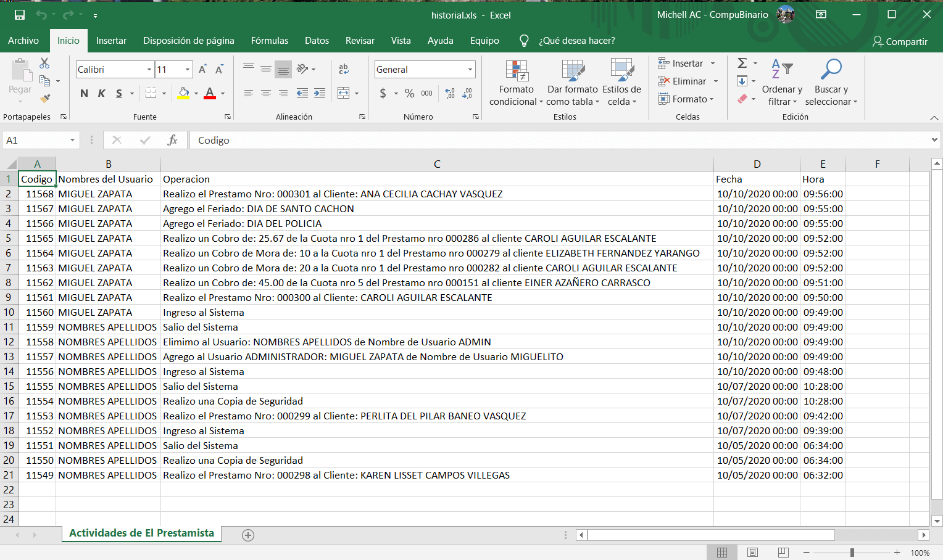Click the Clear eraser icon

[x=742, y=99]
